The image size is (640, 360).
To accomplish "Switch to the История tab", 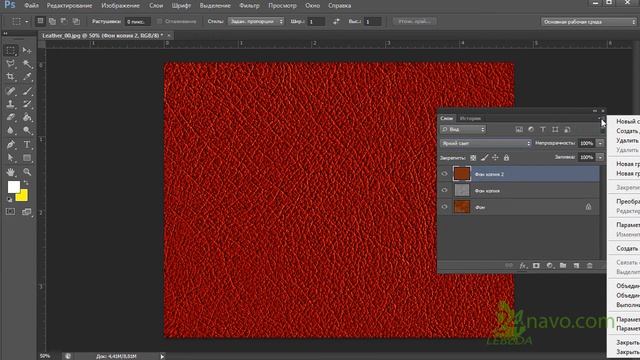I will coord(470,118).
